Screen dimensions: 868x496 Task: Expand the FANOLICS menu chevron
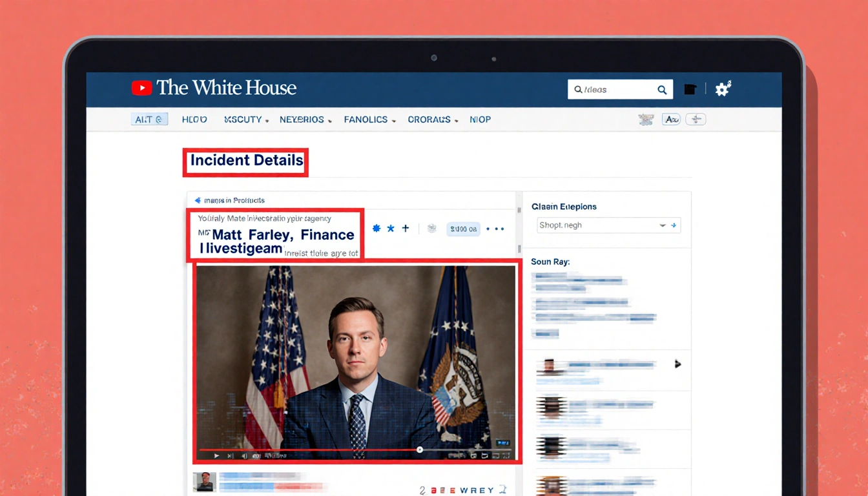(x=395, y=119)
